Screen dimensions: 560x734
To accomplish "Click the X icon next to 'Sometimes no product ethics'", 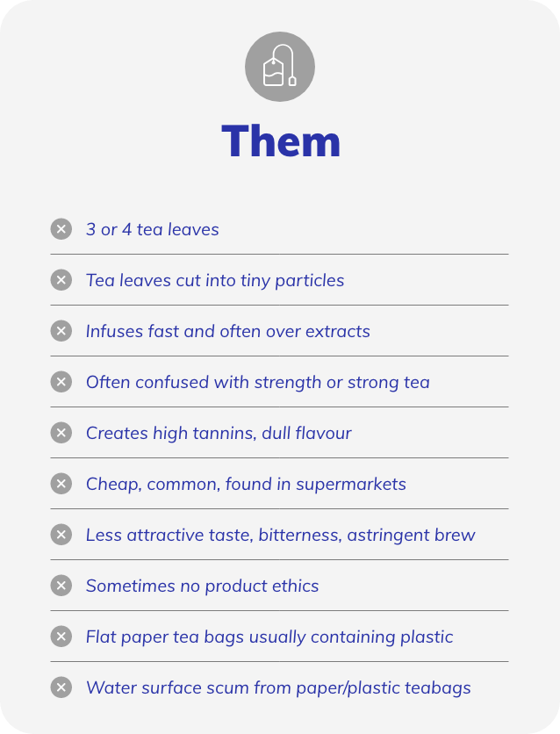I will (61, 586).
